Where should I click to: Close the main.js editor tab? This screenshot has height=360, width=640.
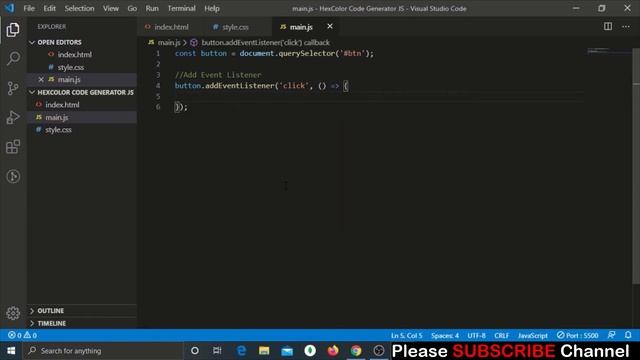point(330,27)
